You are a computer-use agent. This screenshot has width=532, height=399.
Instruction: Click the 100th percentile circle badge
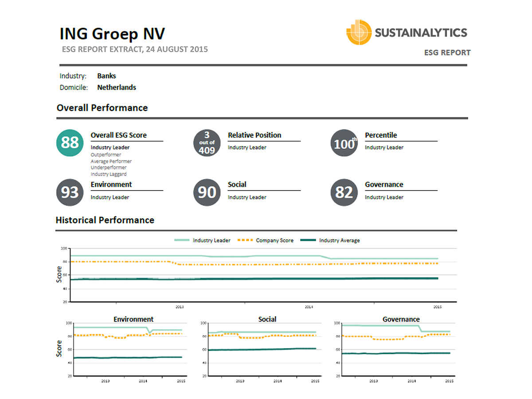pos(344,143)
